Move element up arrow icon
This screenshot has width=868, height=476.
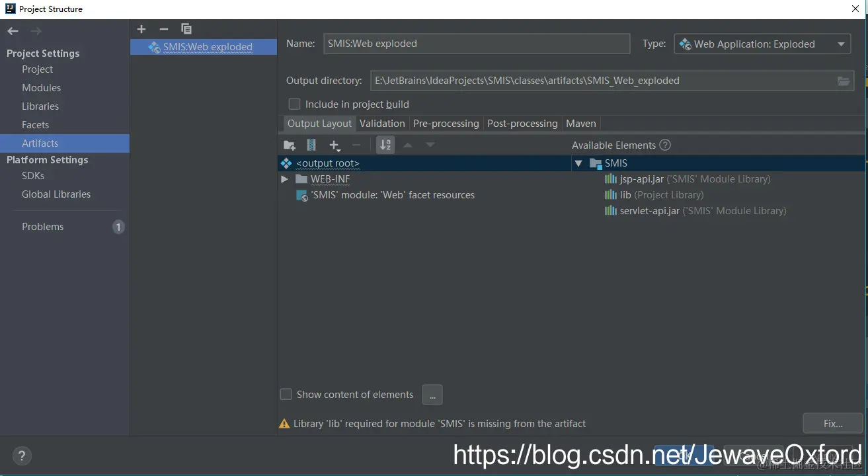click(x=408, y=145)
